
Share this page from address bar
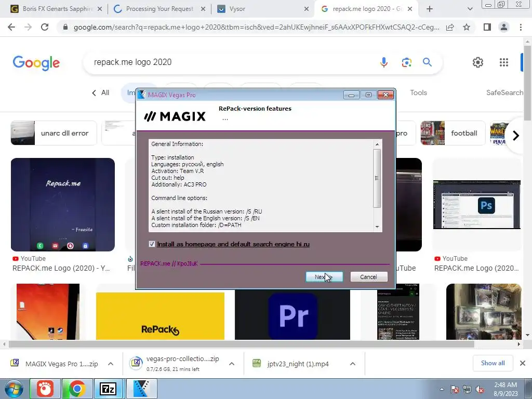point(450,27)
